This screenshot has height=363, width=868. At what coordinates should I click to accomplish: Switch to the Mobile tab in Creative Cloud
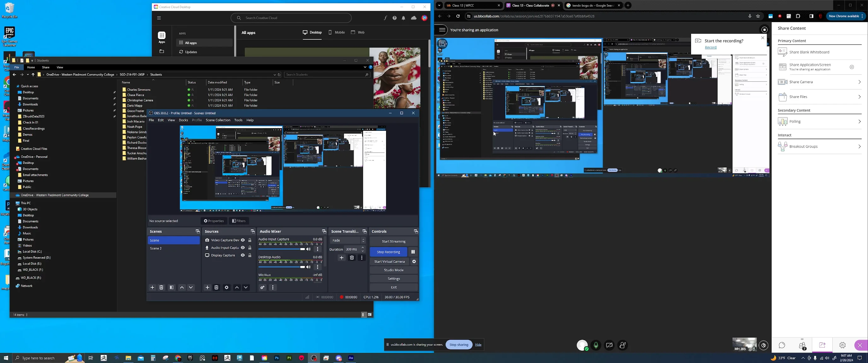coord(336,32)
